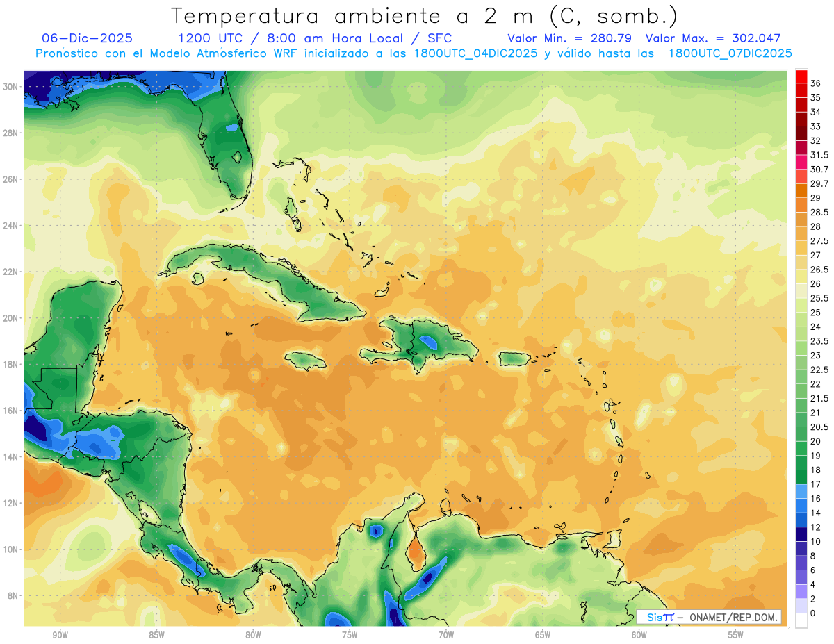Viewport: 834px width, 644px height.
Task: Click the latitude label '14N'
Action: pyautogui.click(x=11, y=457)
